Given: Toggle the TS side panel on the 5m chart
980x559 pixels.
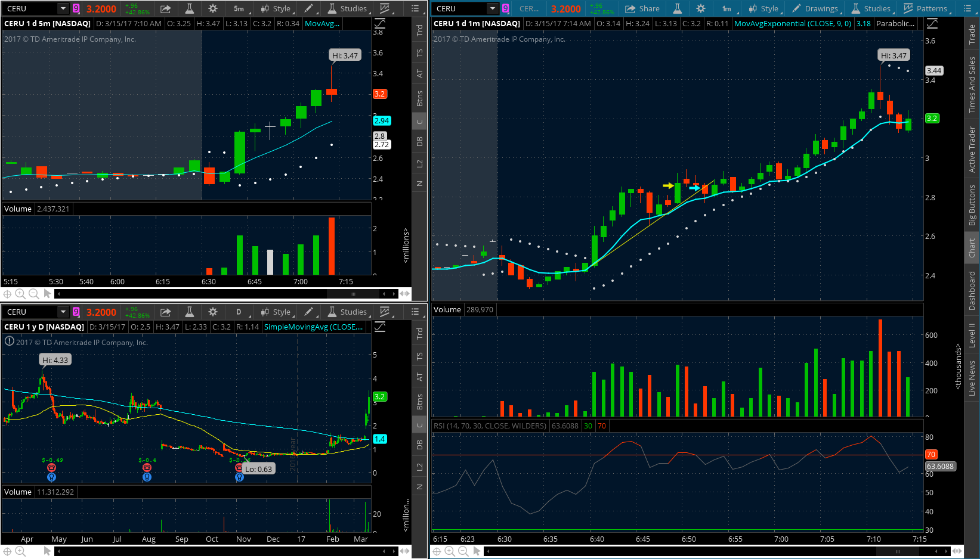Looking at the screenshot, I should 420,53.
